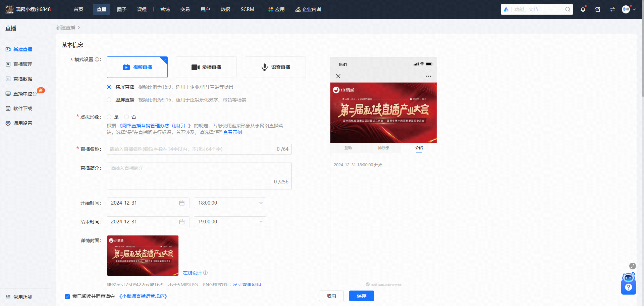644x306 pixels.
Task: Select 竖屏直播 radio option
Action: click(x=109, y=100)
